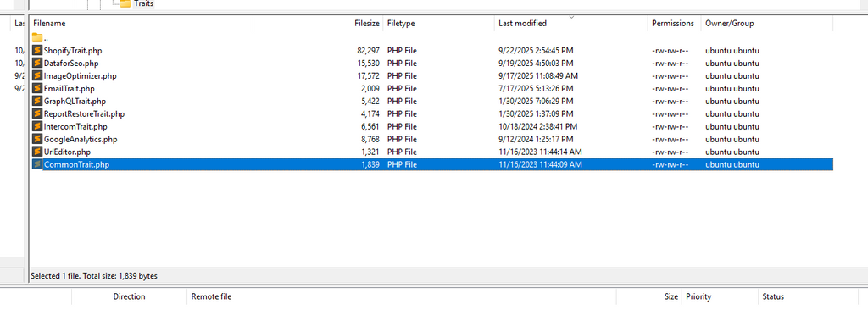The image size is (868, 332).
Task: Toggle sort arrow above Last modified
Action: point(571,17)
